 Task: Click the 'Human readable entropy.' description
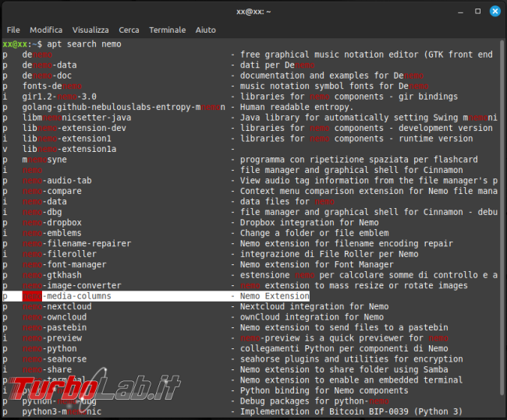click(297, 107)
